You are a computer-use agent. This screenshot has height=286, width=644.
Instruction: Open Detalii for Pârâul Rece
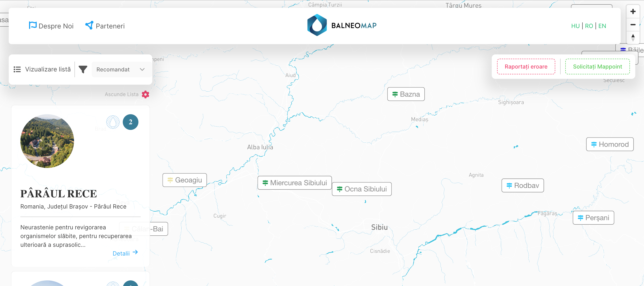[x=125, y=253]
